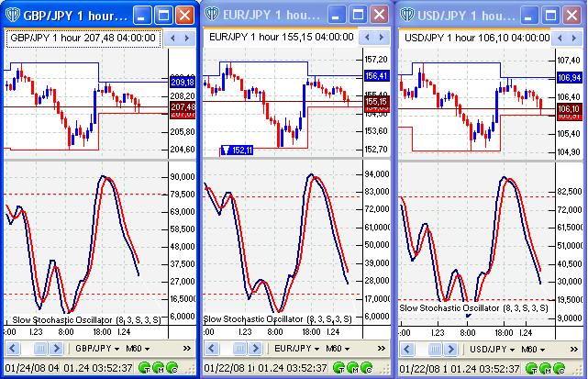Click scroll chart left button in GBP/JPY window
The image size is (588, 379).
(x=12, y=348)
